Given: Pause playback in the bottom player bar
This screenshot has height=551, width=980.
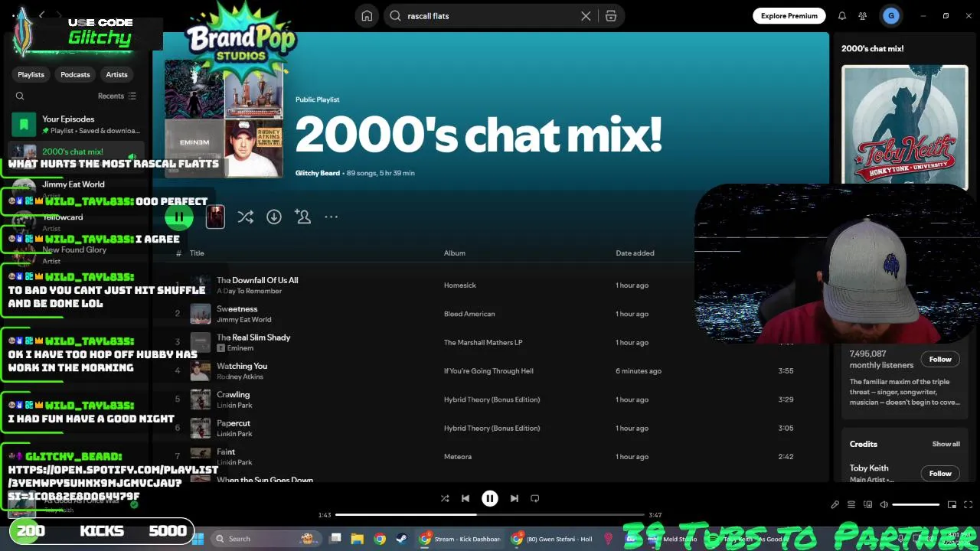Looking at the screenshot, I should [x=490, y=498].
